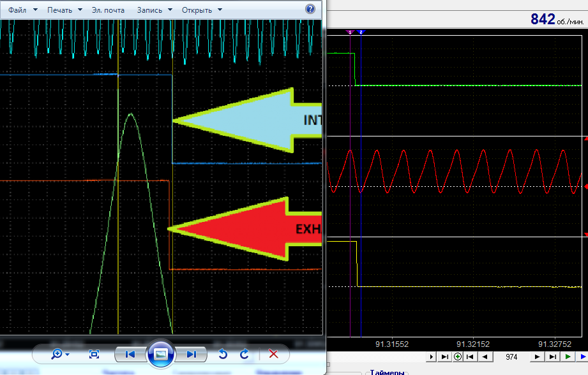Click the green play arrow button
The image size is (588, 375).
(x=568, y=357)
